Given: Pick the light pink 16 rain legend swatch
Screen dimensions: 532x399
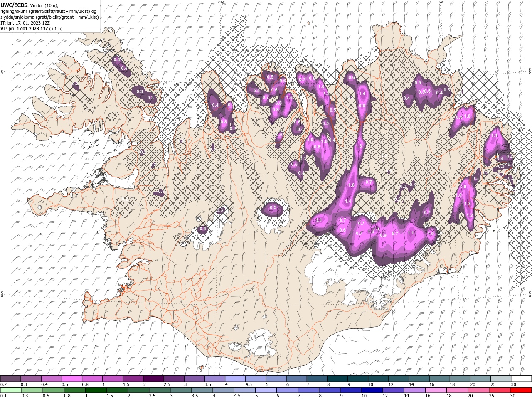Looking at the screenshot, I should (435, 390).
